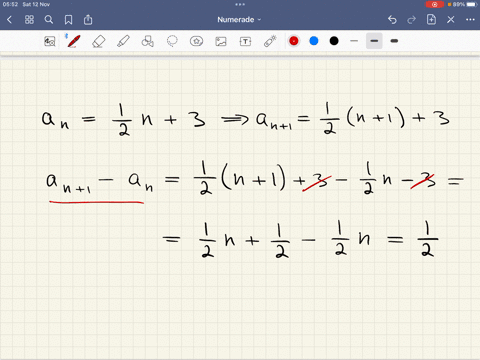Select the Lasso selection tool
This screenshot has height=360, width=480.
pyautogui.click(x=172, y=41)
